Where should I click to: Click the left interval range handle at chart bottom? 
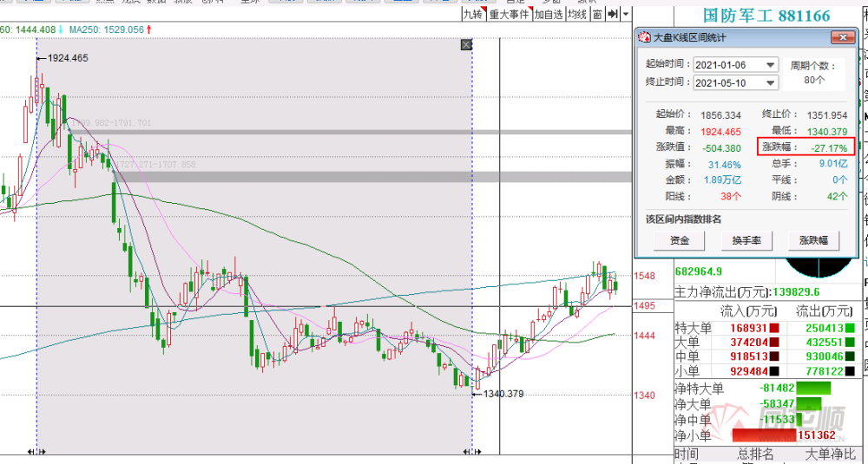[x=36, y=452]
